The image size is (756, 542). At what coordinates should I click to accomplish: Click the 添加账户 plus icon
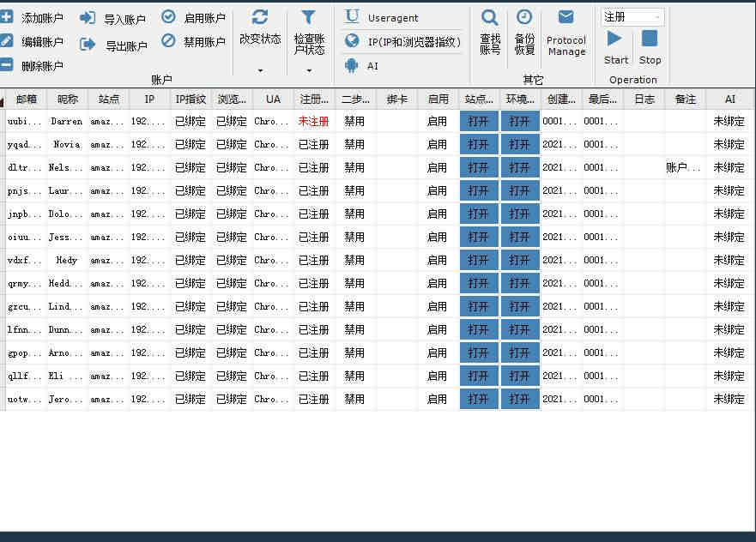point(6,17)
